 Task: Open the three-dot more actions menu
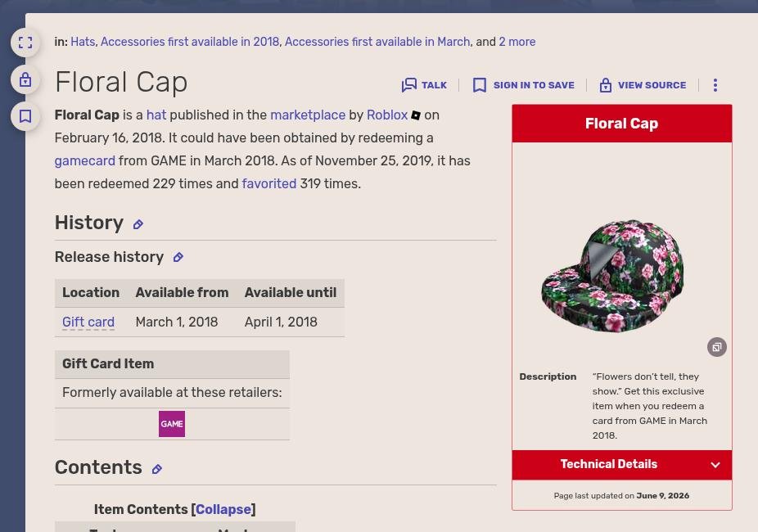(715, 85)
